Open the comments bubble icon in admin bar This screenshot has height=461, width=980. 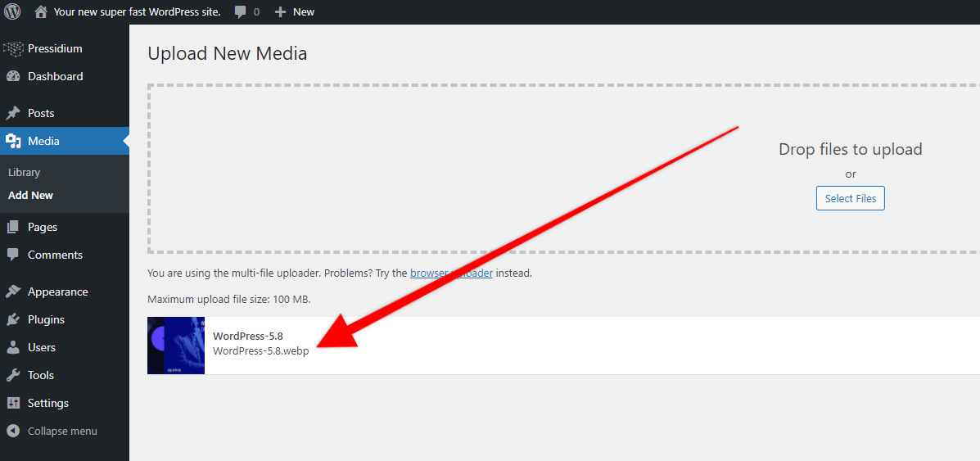point(240,12)
